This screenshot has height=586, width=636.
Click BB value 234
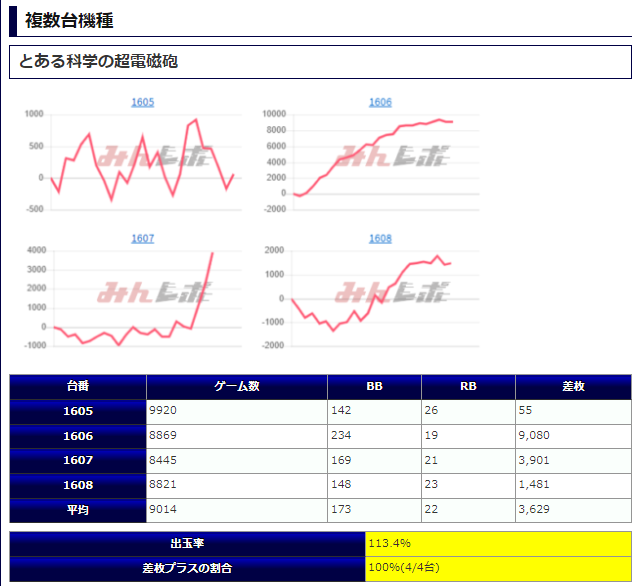click(374, 436)
